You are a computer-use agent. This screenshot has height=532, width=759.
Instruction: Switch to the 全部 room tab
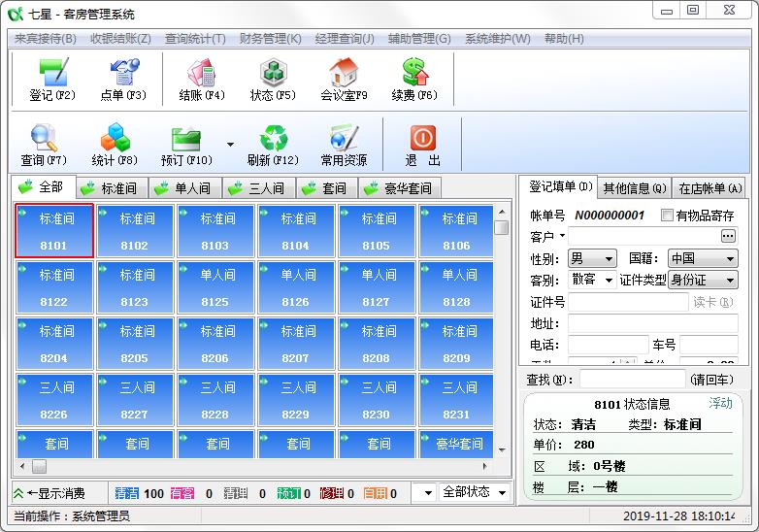coord(44,186)
